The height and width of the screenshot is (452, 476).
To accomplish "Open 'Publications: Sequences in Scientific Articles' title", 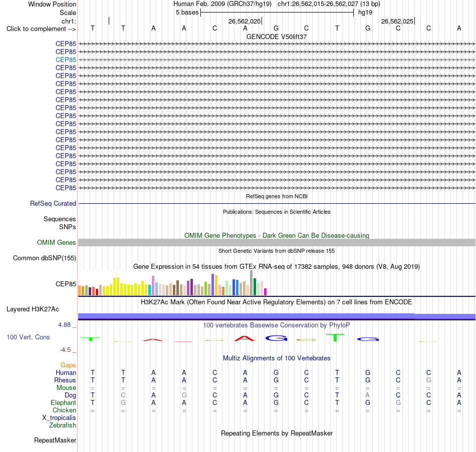I will coord(277,212).
